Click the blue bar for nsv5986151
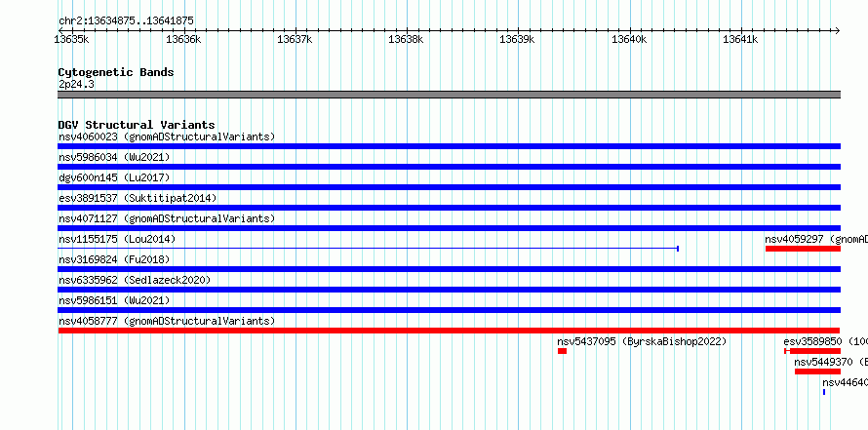This screenshot has width=868, height=430. [449, 310]
